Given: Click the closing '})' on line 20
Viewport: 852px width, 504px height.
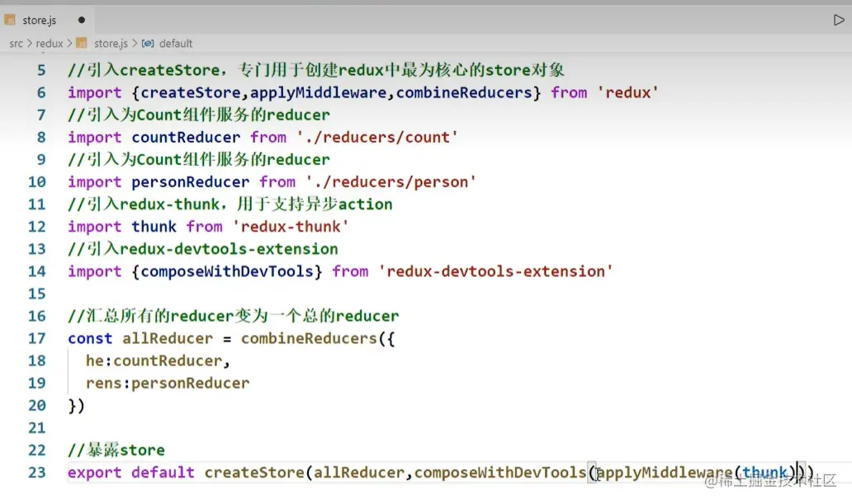Looking at the screenshot, I should tap(76, 406).
